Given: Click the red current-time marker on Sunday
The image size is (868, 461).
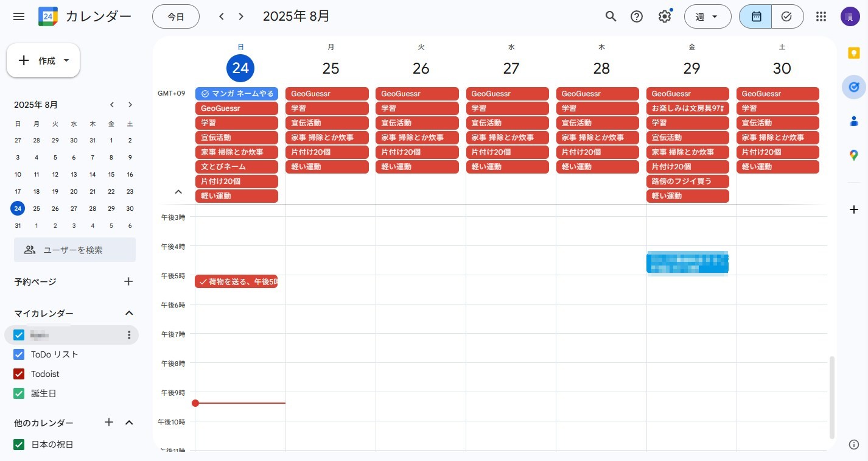Looking at the screenshot, I should click(x=195, y=403).
